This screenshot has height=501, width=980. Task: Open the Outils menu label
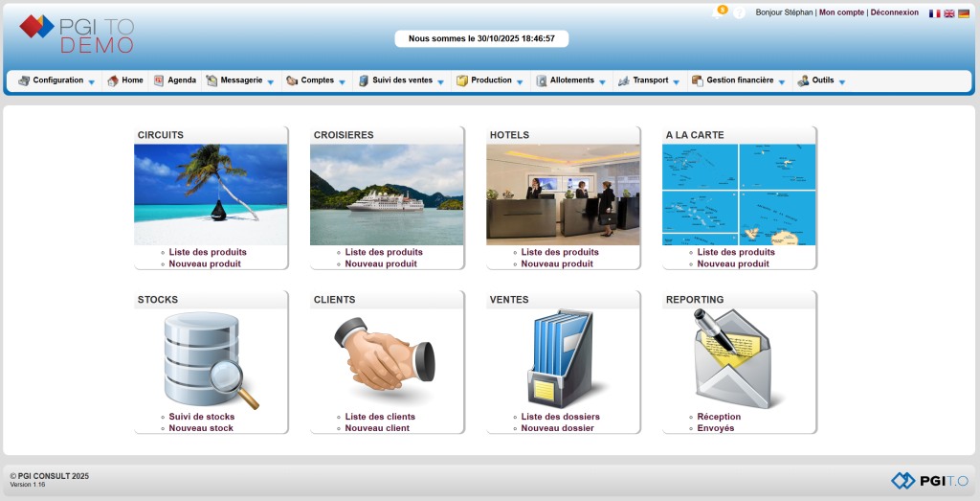[x=823, y=80]
